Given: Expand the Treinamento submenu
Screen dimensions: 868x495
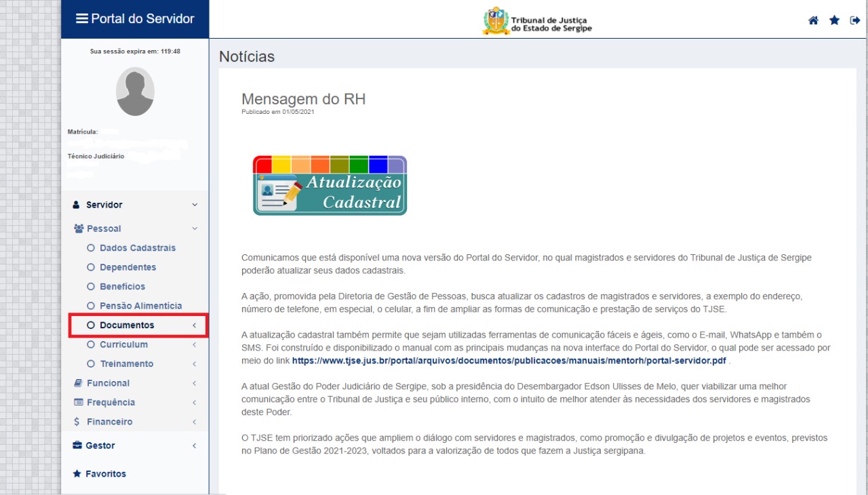Looking at the screenshot, I should 126,364.
